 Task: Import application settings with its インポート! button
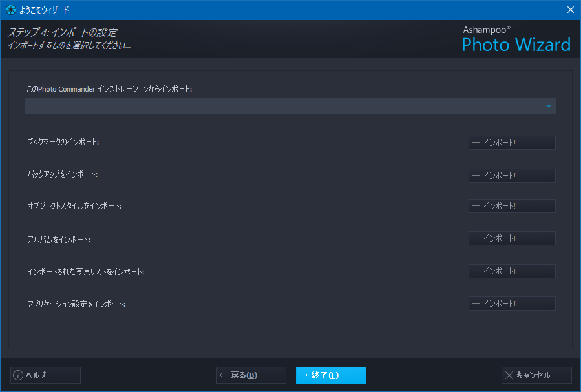point(512,304)
